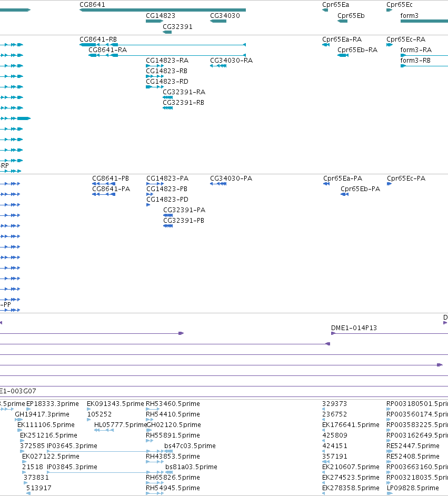This screenshot has height=496, width=448.
Task: Open the EK274523.5prime EST label
Action: [351, 478]
